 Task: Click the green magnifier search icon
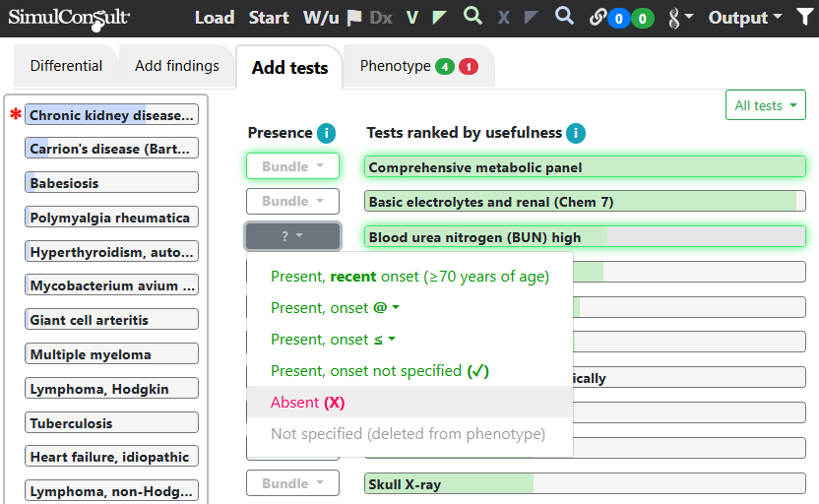pyautogui.click(x=472, y=16)
